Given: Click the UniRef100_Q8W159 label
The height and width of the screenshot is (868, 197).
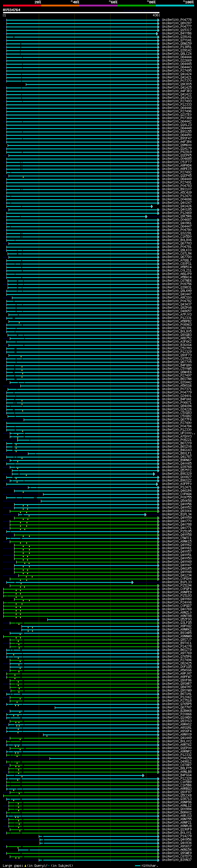Looking at the screenshot, I should pos(177,43).
